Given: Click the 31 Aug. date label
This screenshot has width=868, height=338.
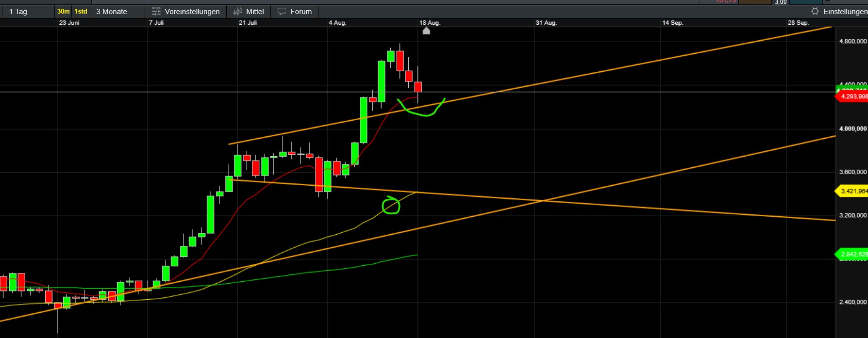Looking at the screenshot, I should [546, 23].
